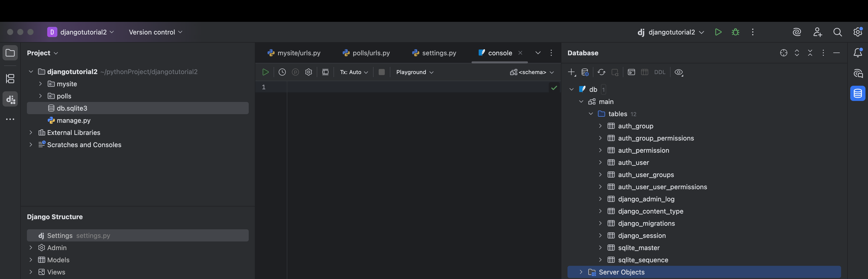868x279 pixels.
Task: Expand Scratches and Consoles
Action: [x=31, y=144]
